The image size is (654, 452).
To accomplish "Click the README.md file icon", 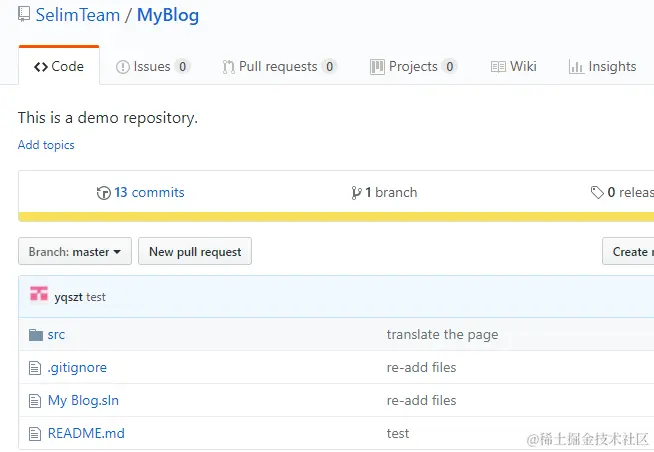I will 35,434.
